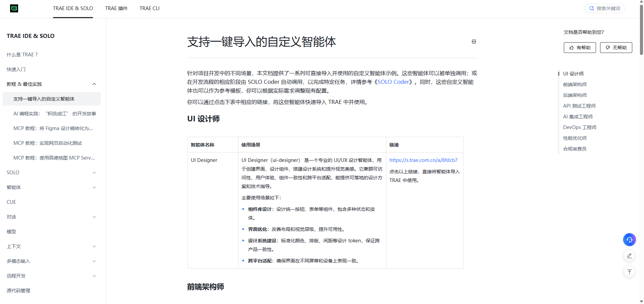Open the UI Designer import link

(423, 160)
